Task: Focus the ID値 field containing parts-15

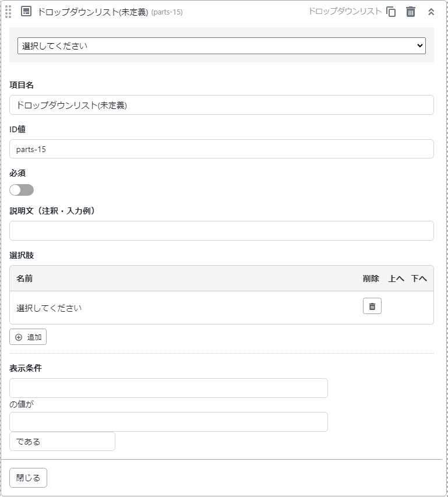Action: 221,149
